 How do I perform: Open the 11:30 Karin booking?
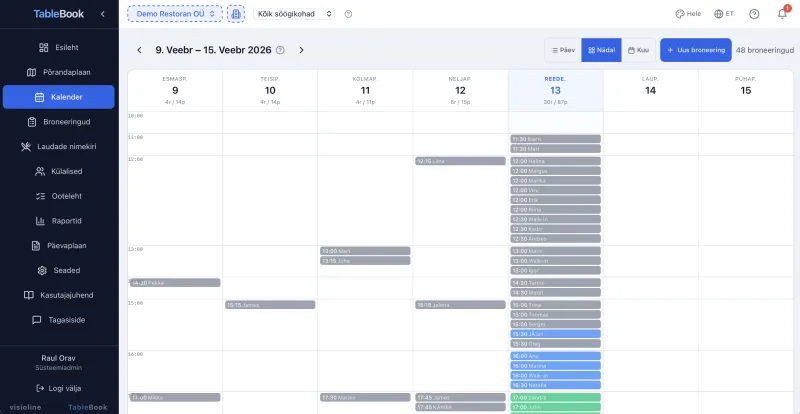coord(556,139)
